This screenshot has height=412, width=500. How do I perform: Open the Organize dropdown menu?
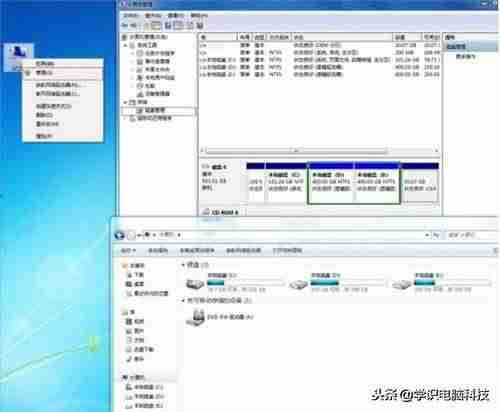(x=128, y=250)
